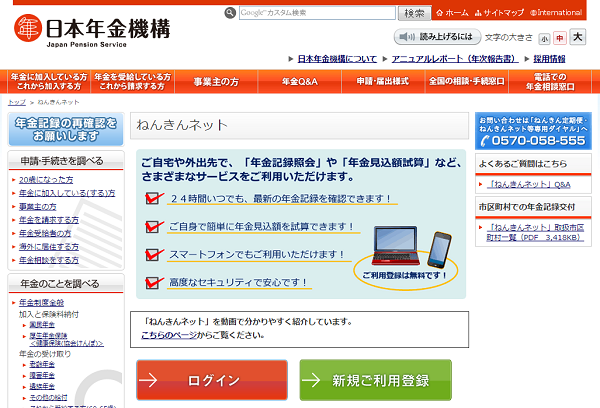The width and height of the screenshot is (600, 408).
Task: Open 年金受給者の方 link
Action: click(x=45, y=233)
